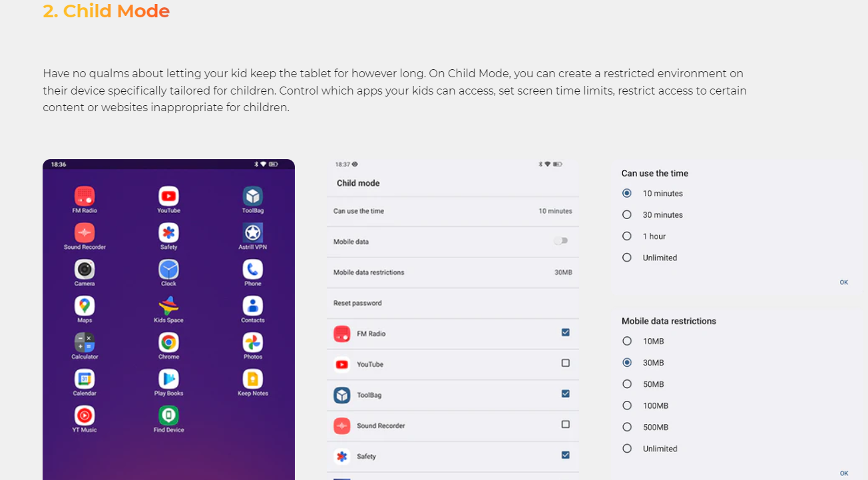Select the 10MB data restriction
Image resolution: width=868 pixels, height=480 pixels.
626,341
